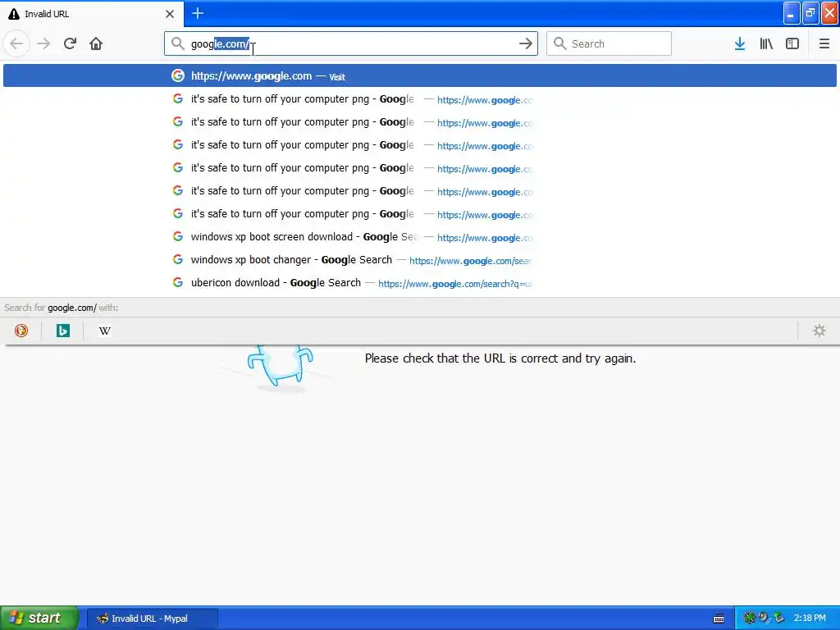
Task: Go forward with the forward arrow button
Action: 44,43
